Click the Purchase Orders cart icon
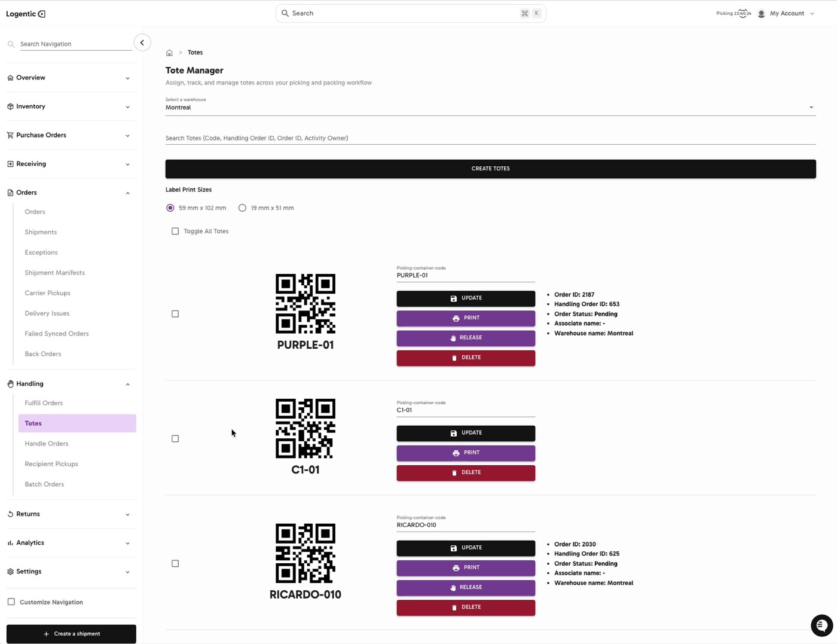Image resolution: width=837 pixels, height=644 pixels. [10, 135]
